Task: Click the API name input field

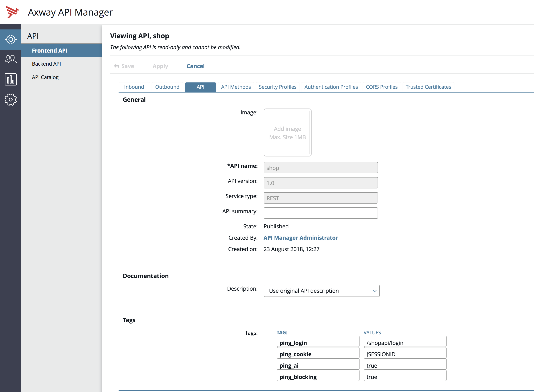Action: pos(321,168)
